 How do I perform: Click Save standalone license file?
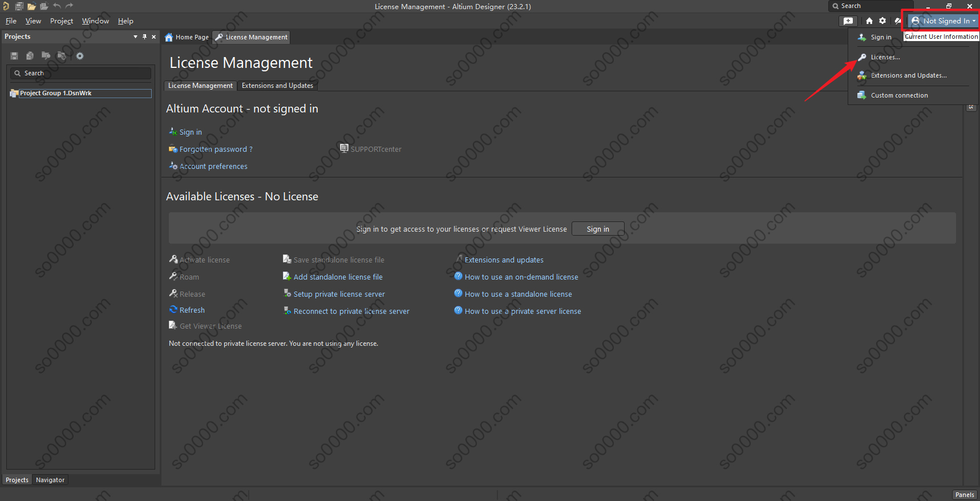point(339,260)
